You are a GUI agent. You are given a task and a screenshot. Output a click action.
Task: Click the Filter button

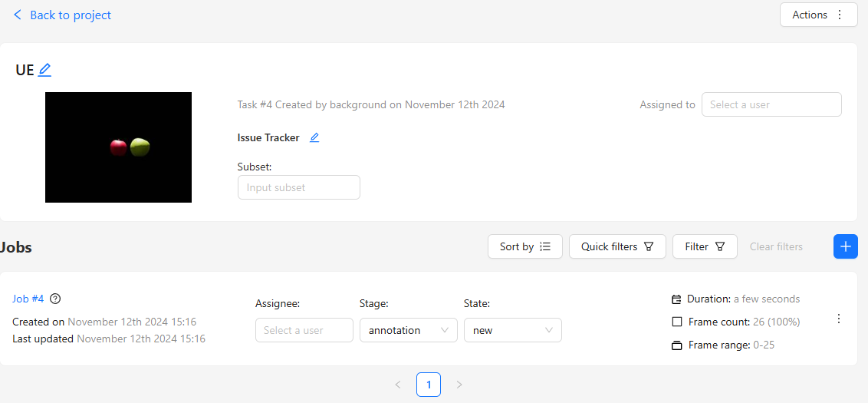[x=704, y=246]
